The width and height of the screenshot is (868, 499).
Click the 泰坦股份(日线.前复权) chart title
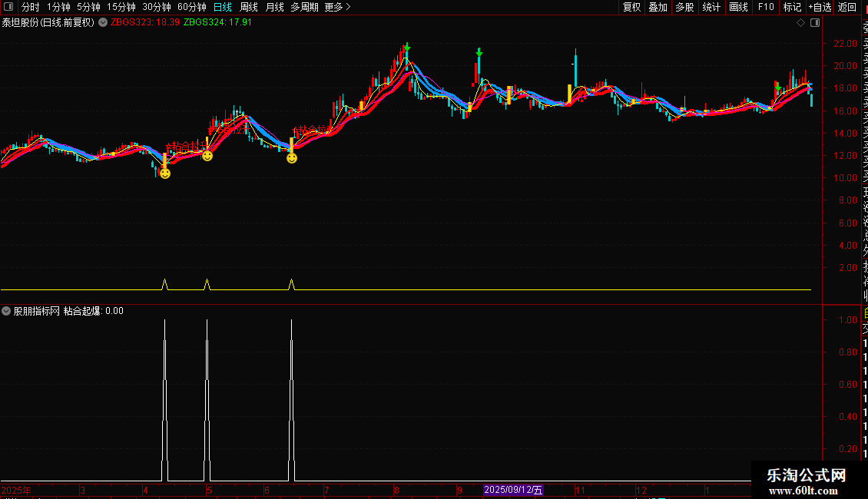pos(48,23)
